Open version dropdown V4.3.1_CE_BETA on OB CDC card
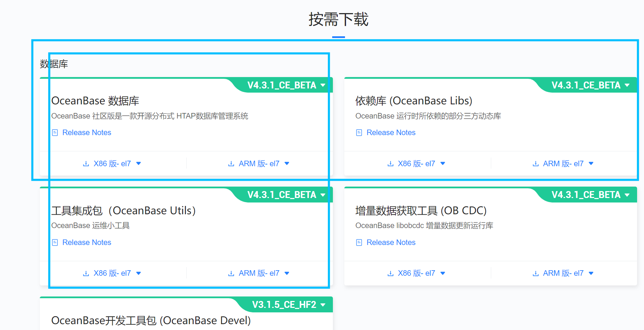Image resolution: width=644 pixels, height=330 pixels. [x=590, y=195]
